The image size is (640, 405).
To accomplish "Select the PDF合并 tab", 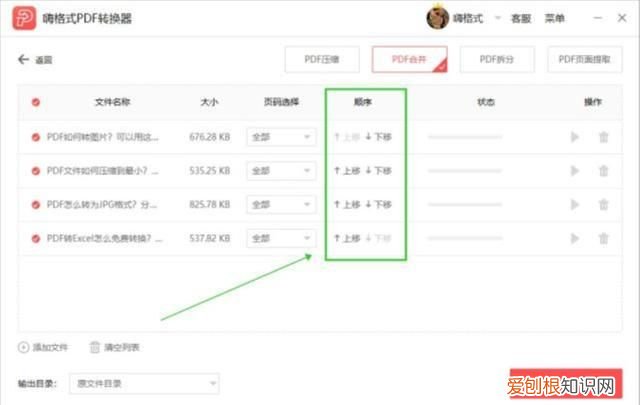I will click(x=409, y=60).
